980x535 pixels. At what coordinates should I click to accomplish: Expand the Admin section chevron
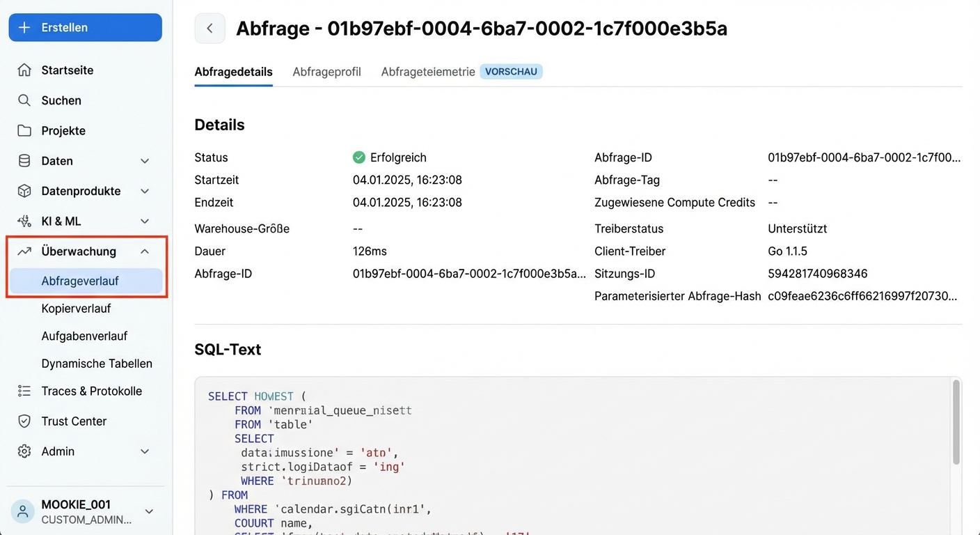[x=145, y=451]
